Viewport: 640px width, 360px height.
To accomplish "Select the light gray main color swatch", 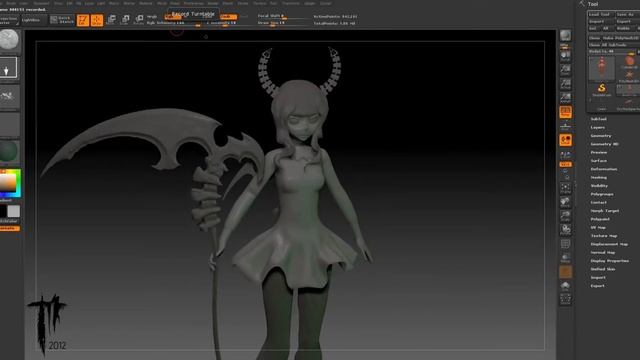I will pos(13,211).
